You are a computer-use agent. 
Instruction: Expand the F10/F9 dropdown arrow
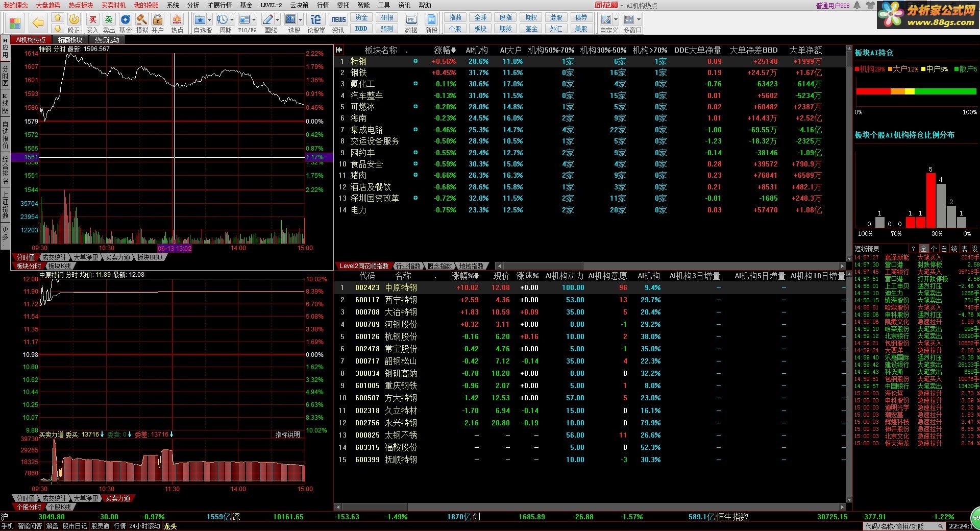254,20
